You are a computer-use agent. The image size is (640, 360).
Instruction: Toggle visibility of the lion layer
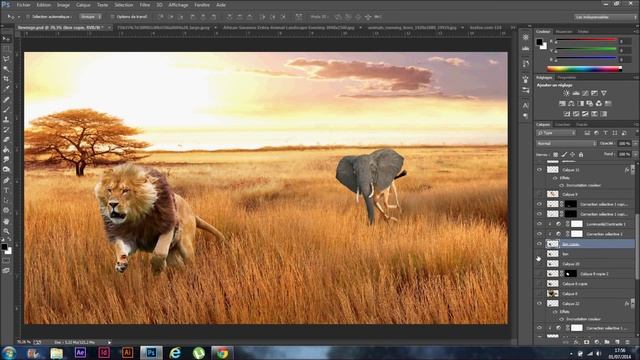click(x=539, y=254)
